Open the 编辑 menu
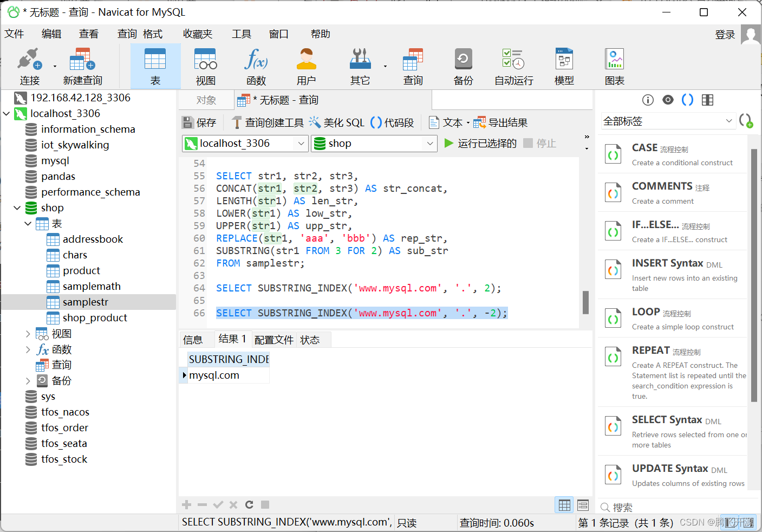This screenshot has width=762, height=532. click(x=51, y=34)
